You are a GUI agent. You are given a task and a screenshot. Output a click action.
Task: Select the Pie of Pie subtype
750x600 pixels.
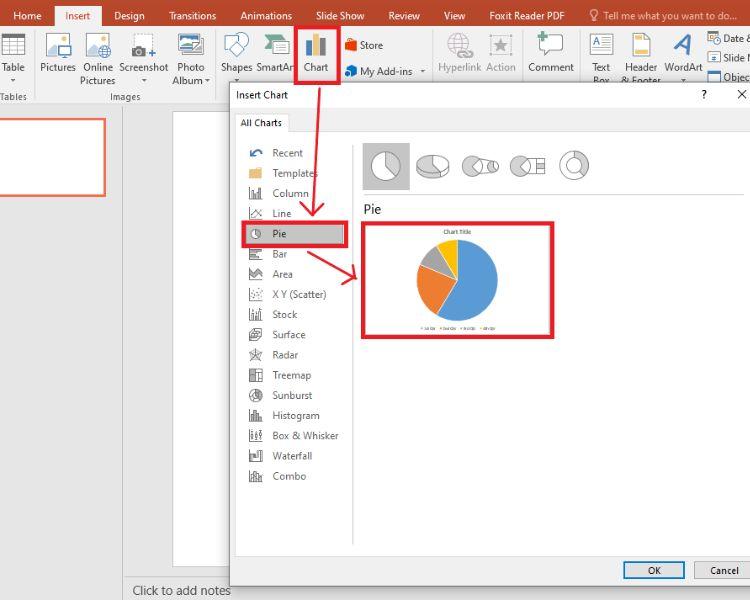click(x=480, y=166)
